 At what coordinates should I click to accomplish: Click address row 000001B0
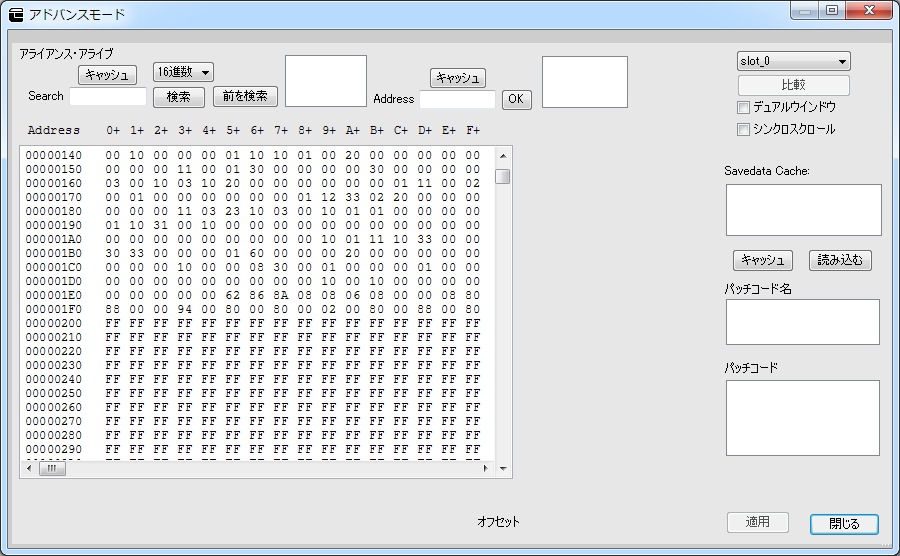pos(253,254)
